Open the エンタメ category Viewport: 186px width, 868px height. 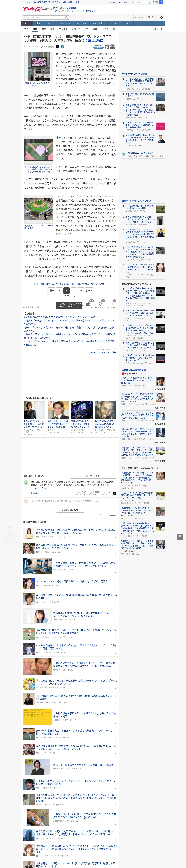[x=63, y=29]
